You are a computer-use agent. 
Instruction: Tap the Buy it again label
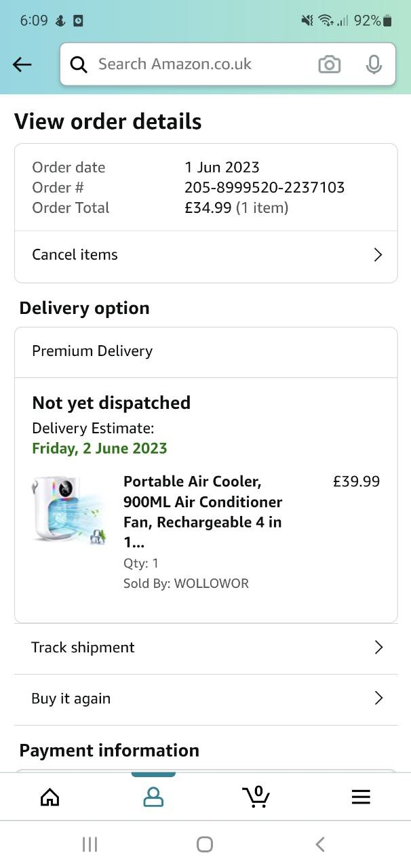pos(71,698)
